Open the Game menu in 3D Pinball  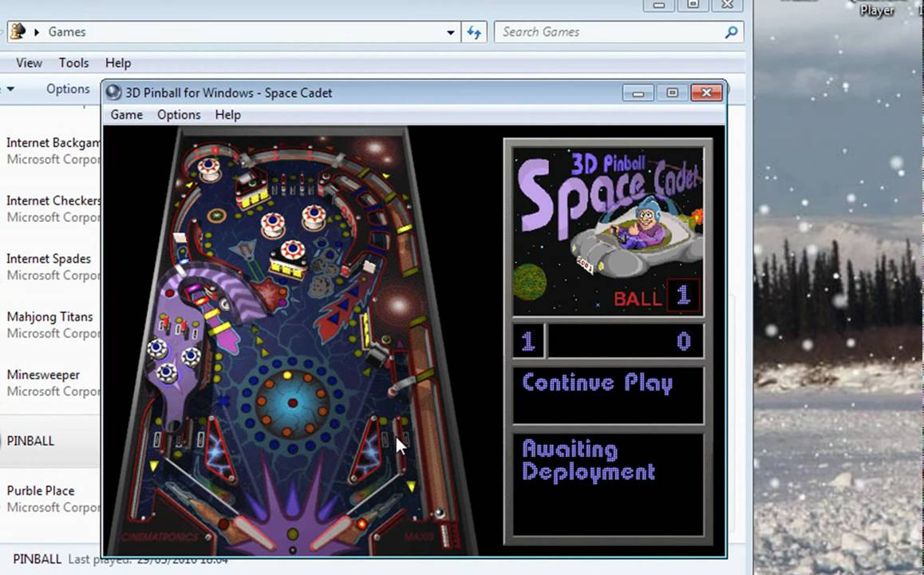coord(127,115)
